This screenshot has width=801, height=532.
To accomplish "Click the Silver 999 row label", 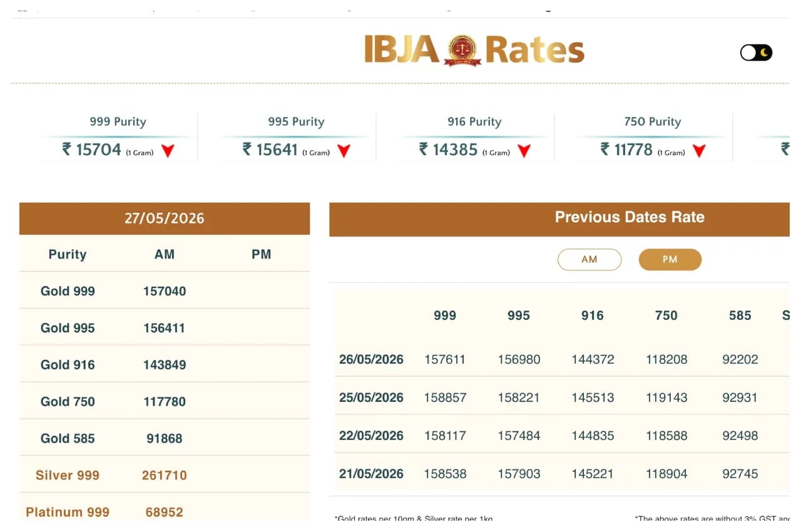I will coord(68,475).
